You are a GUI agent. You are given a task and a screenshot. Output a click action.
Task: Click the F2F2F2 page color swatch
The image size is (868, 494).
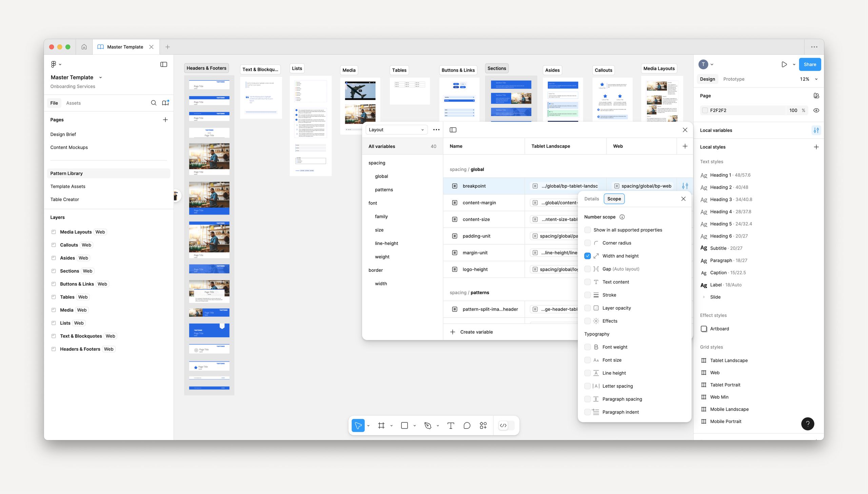pos(705,110)
